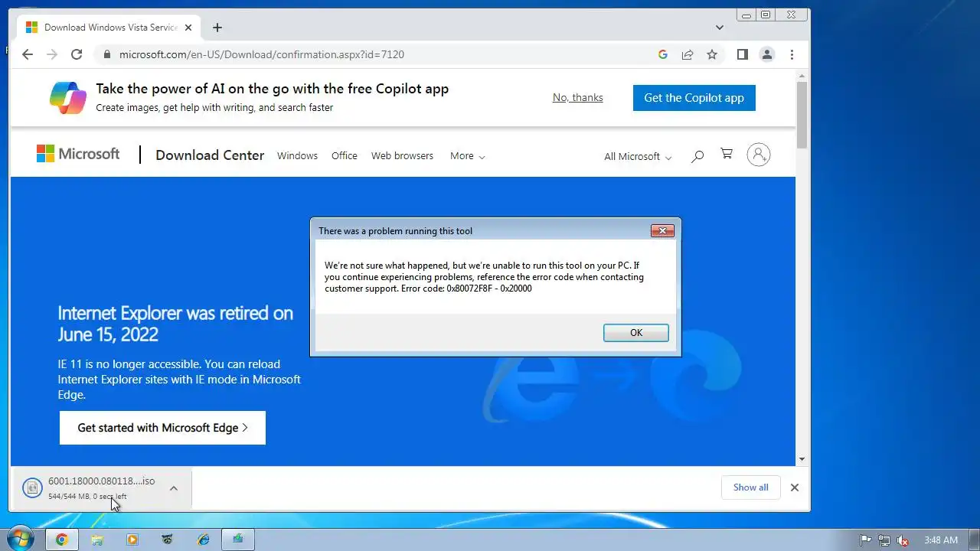Click Show all downloads
The image size is (980, 551).
751,487
